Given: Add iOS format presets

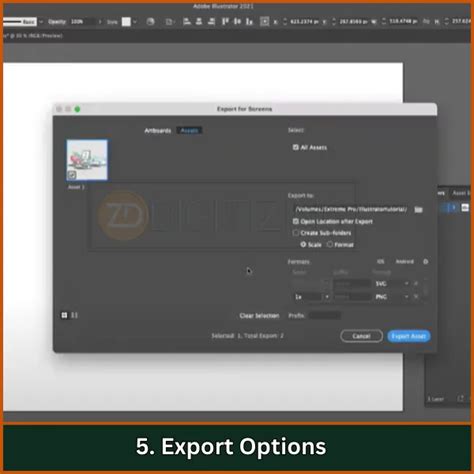Looking at the screenshot, I should tap(380, 262).
